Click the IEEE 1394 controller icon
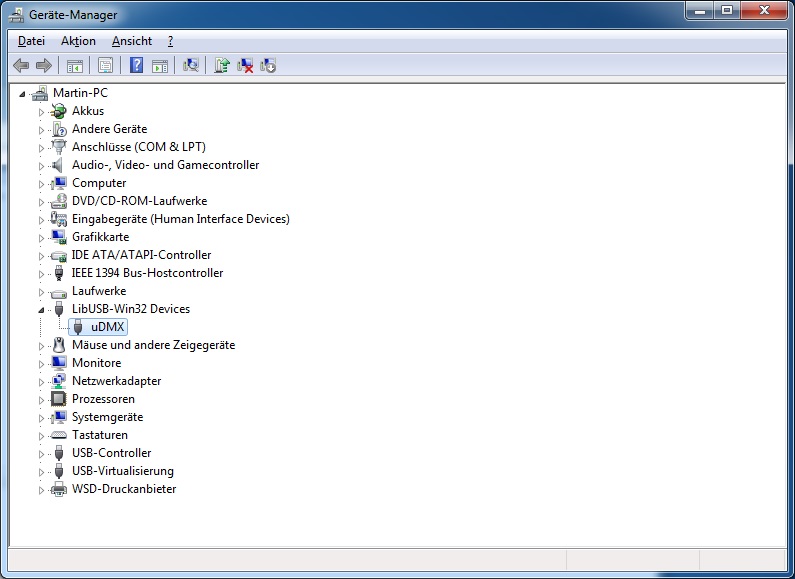The width and height of the screenshot is (795, 579). coord(59,273)
